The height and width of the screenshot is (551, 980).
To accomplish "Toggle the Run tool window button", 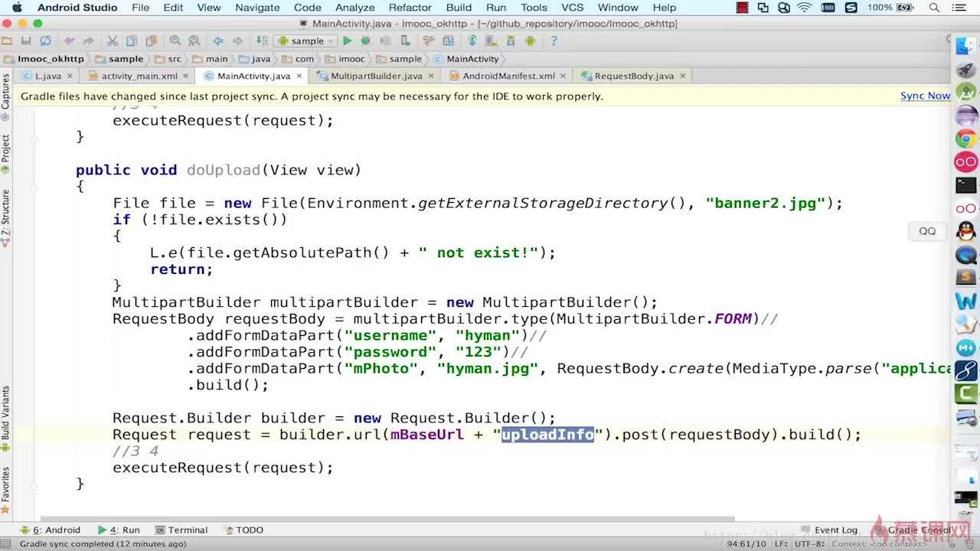I will tap(119, 530).
